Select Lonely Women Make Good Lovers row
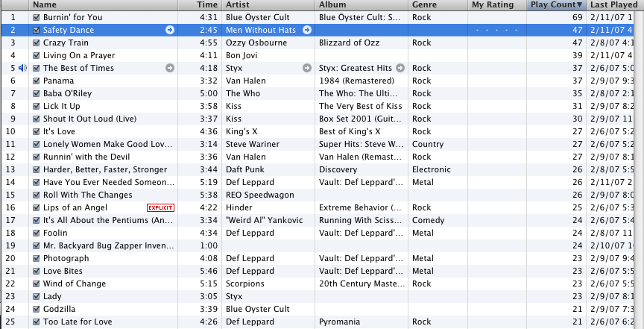Viewport: 644px width, 329px height. tap(317, 144)
